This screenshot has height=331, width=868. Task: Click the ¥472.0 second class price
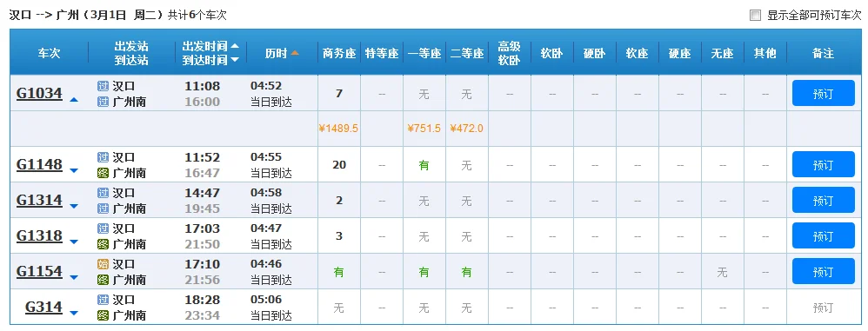click(467, 129)
